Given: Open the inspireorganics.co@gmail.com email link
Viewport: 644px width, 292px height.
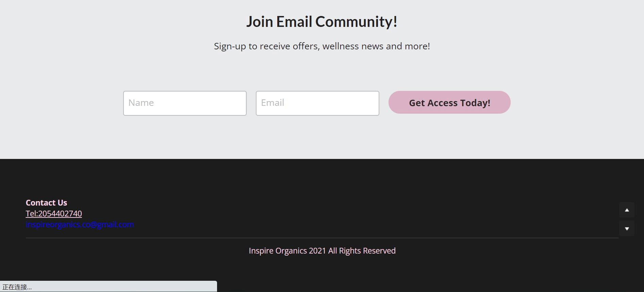Looking at the screenshot, I should click(80, 225).
